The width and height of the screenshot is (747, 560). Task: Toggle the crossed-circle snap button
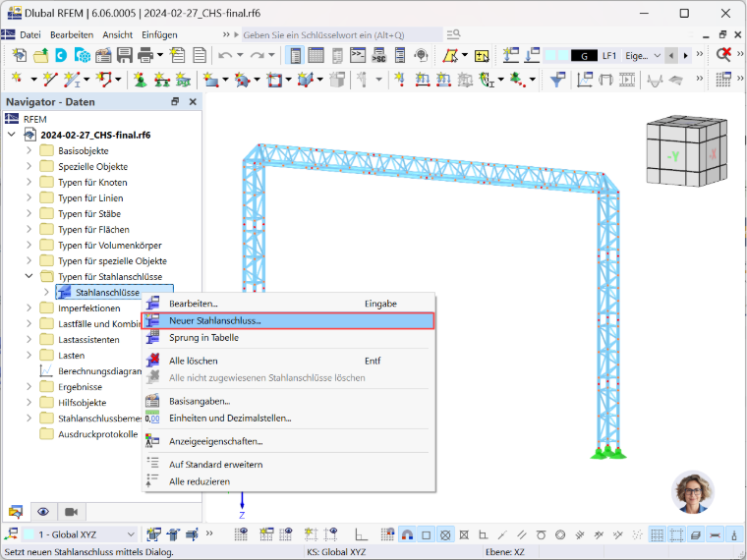click(x=445, y=534)
